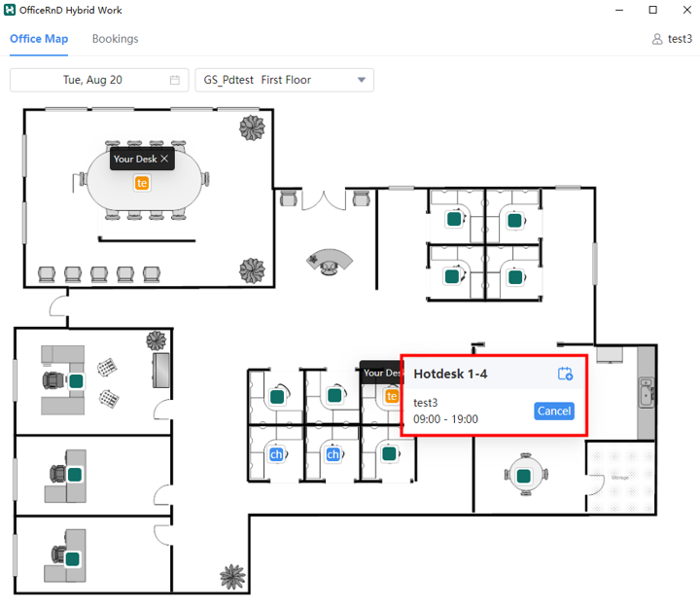Select the Office Map tab
This screenshot has height=609, width=700.
(x=39, y=39)
